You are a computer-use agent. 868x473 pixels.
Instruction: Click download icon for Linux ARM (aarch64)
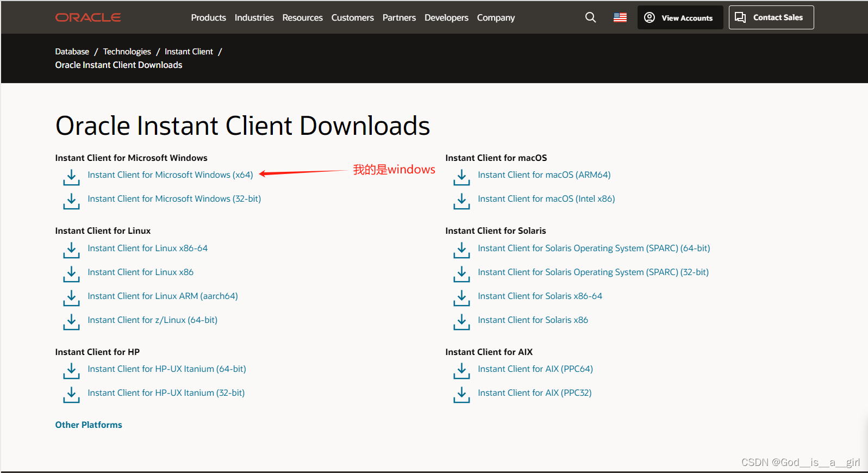click(71, 298)
